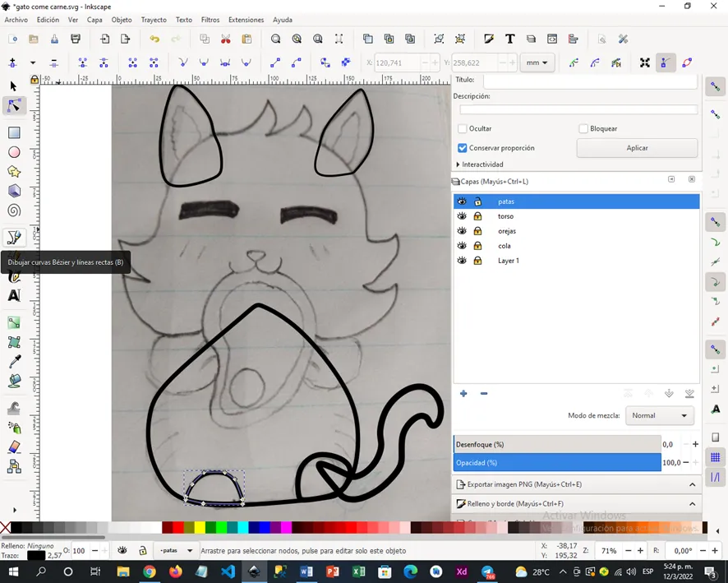Hide the cola layer
Viewport: 728px width, 583px height.
pyautogui.click(x=462, y=246)
